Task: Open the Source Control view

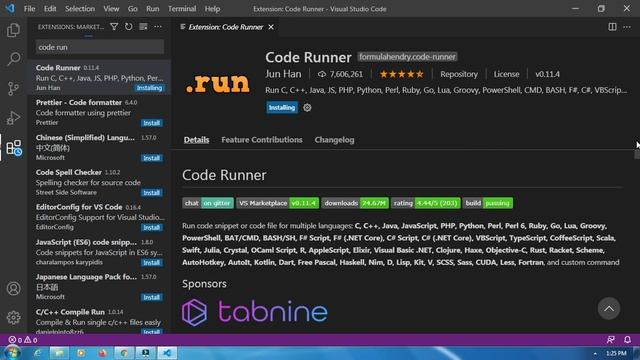Action: click(x=13, y=88)
